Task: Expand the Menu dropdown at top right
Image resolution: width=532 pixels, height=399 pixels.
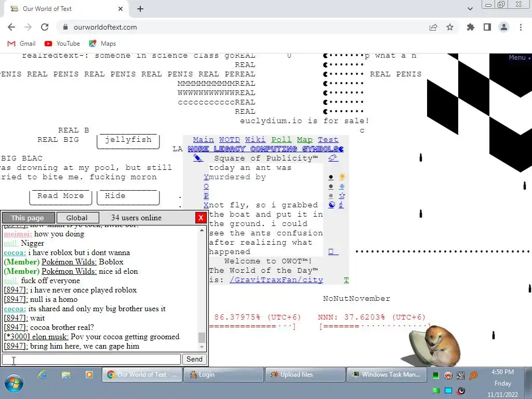Action: coord(519,58)
